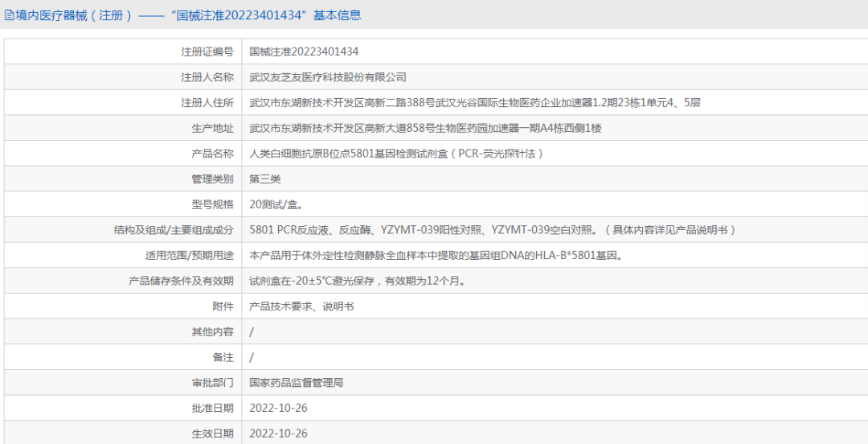The width and height of the screenshot is (868, 444).
Task: Click approval department 国家药品监督管理局
Action: click(x=297, y=383)
